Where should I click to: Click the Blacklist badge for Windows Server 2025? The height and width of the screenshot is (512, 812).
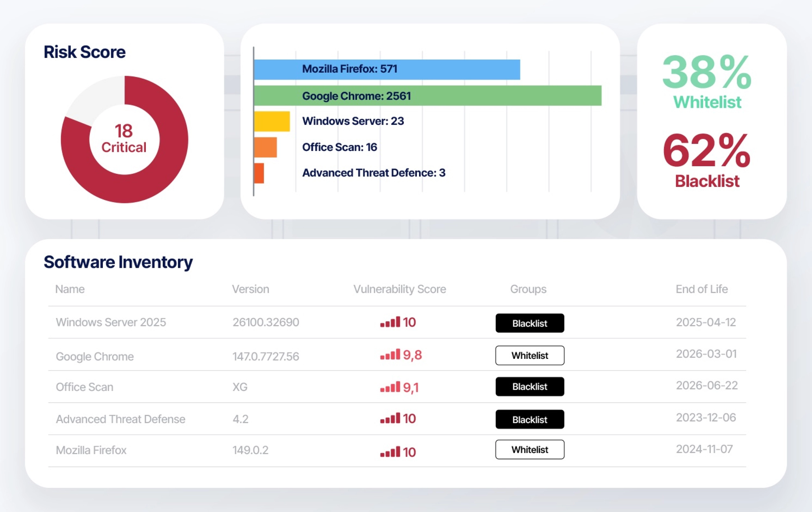530,323
